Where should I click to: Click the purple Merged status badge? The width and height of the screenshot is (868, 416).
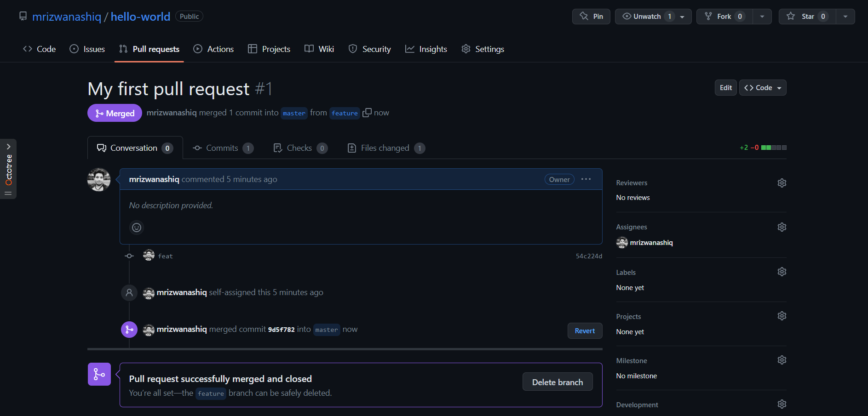[115, 113]
